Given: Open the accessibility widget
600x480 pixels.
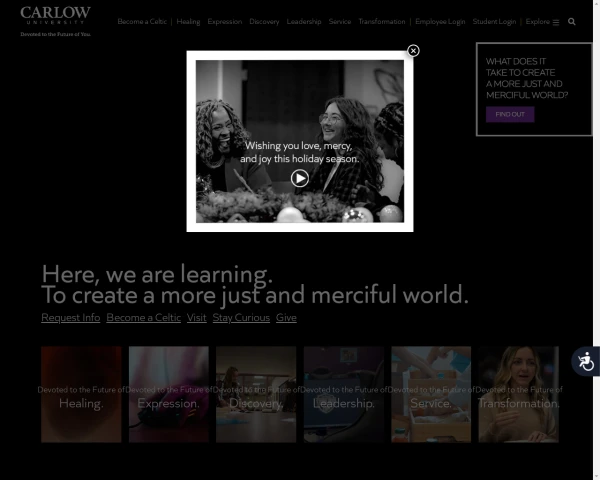Looking at the screenshot, I should [585, 361].
